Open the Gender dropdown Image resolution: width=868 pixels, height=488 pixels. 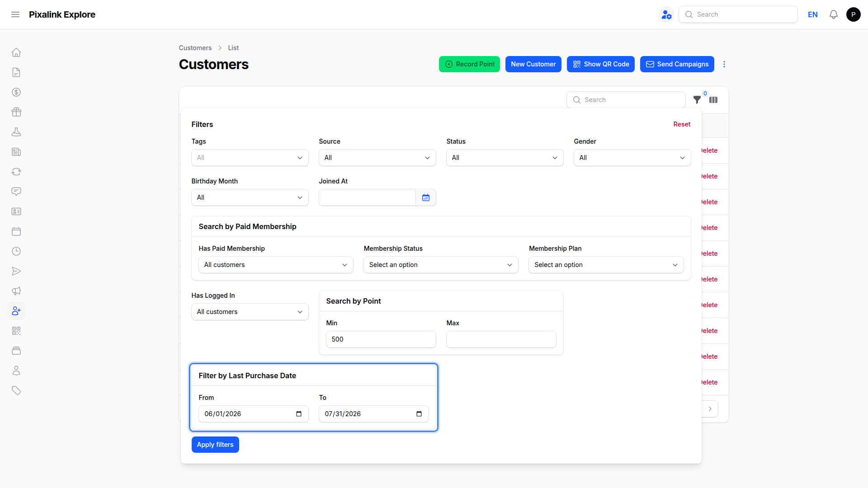[632, 158]
